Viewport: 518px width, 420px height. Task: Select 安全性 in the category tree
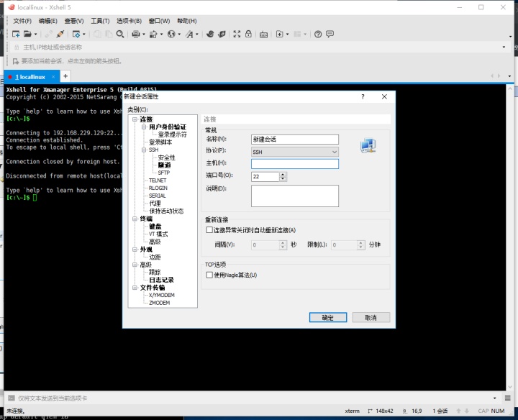pyautogui.click(x=166, y=157)
